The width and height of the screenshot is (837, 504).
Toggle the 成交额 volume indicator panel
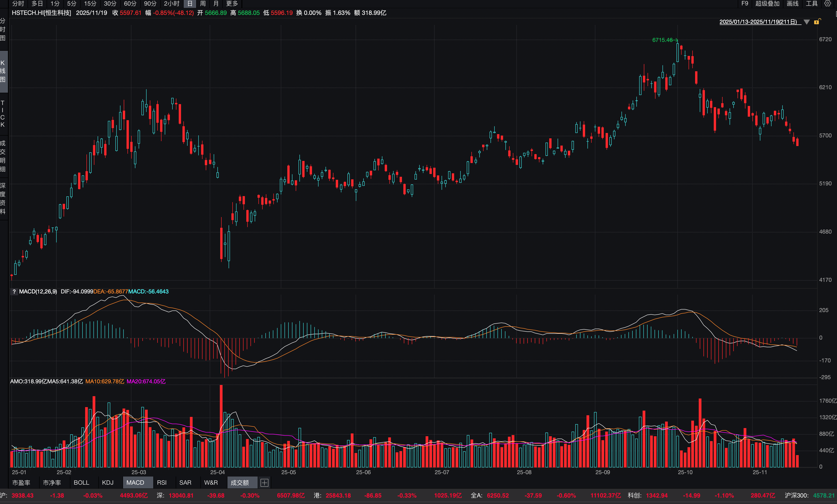[x=240, y=482]
